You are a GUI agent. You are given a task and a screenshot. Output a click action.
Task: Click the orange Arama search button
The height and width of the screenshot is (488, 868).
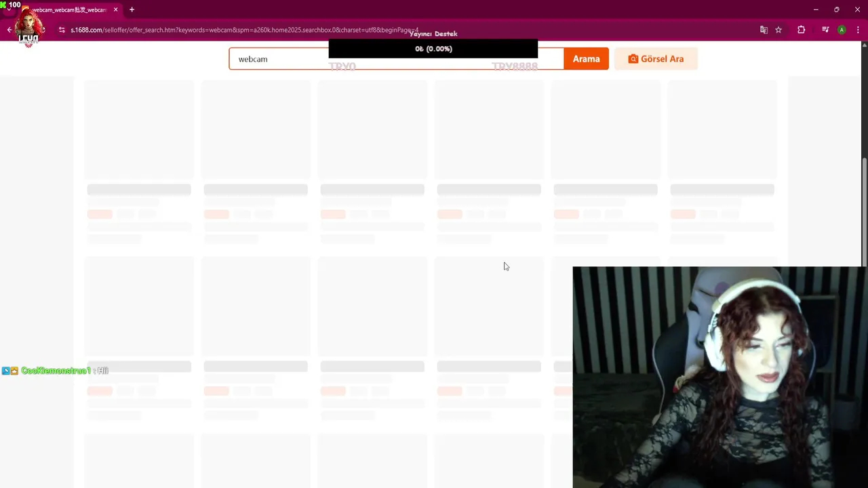tap(586, 59)
